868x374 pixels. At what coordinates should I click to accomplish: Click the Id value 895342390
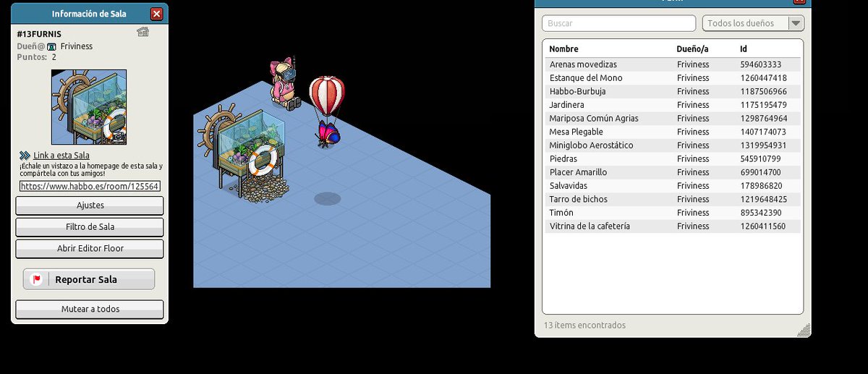click(760, 213)
